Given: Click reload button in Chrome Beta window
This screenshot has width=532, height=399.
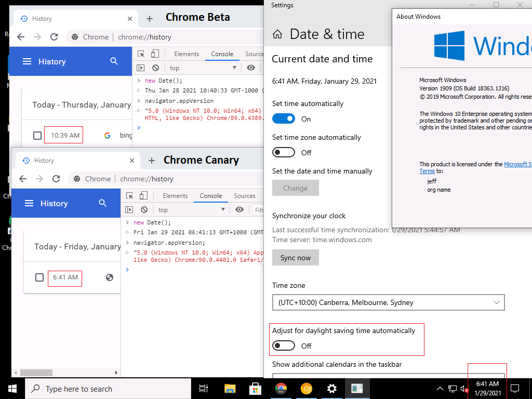Looking at the screenshot, I should tap(54, 37).
